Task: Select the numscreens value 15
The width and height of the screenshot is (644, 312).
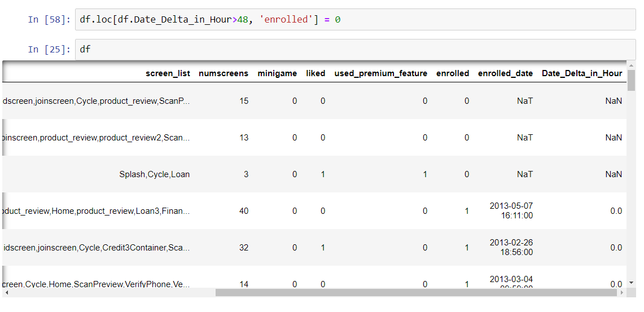Action: pos(244,100)
